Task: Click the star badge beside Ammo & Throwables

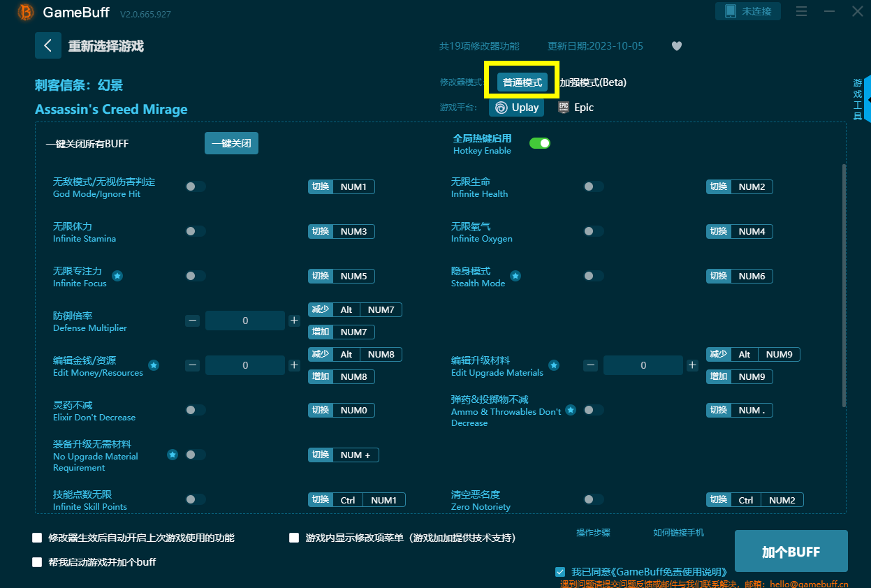Action: pos(571,410)
